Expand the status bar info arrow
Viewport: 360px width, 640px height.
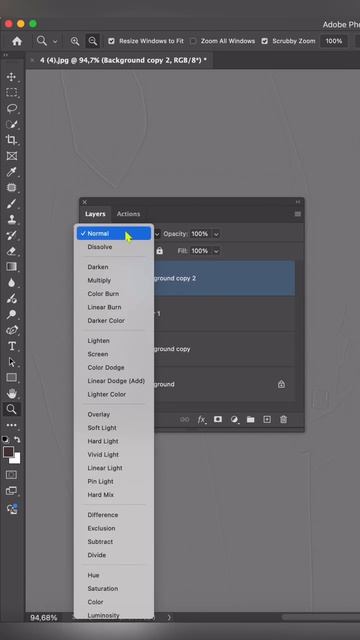169,618
